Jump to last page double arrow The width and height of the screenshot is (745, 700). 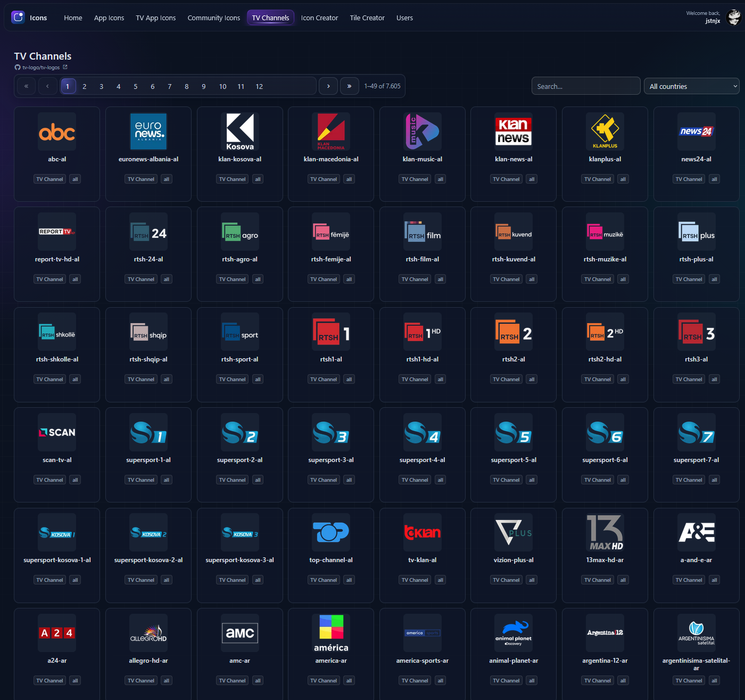tap(350, 86)
